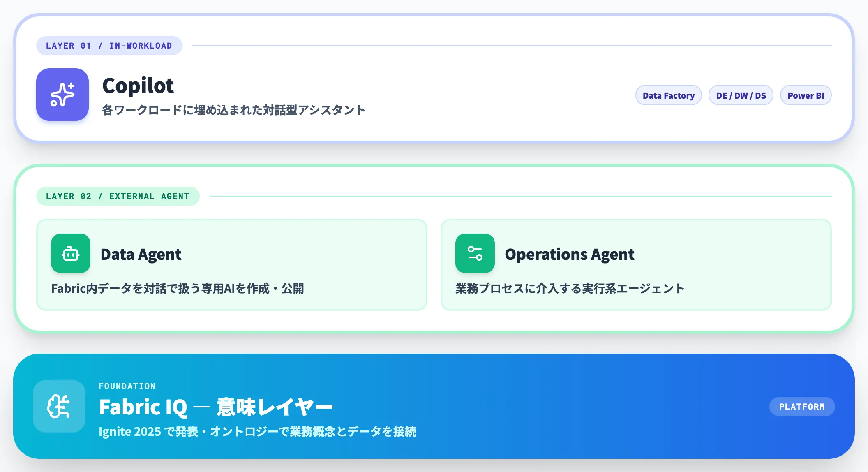Click the text Fabric内データを対話で扱う専用AIを作成・公開
The width and height of the screenshot is (868, 472).
[x=178, y=289]
